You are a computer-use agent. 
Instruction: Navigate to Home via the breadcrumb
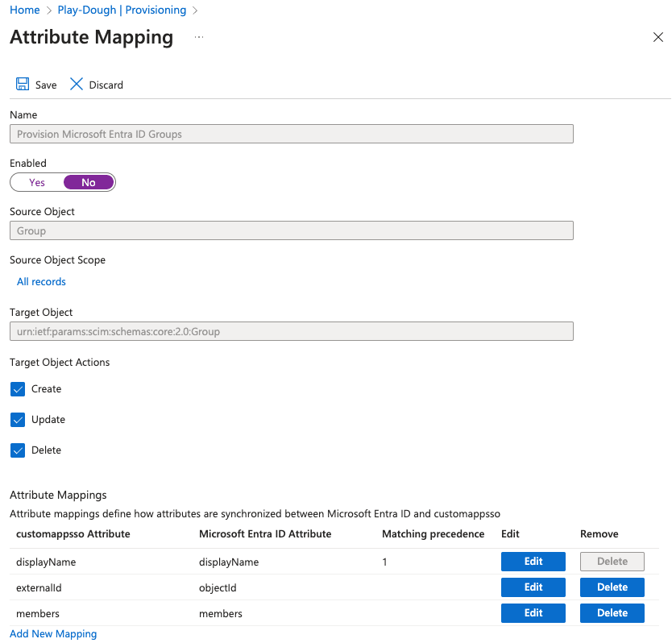[x=24, y=10]
